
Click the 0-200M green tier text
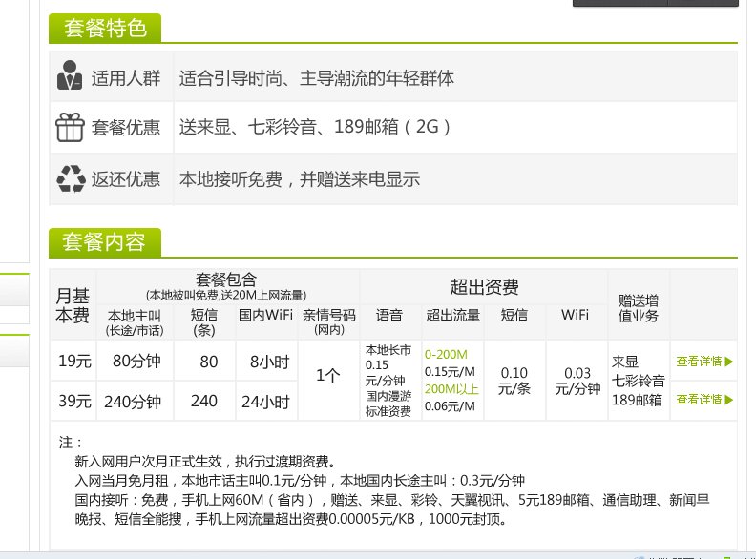(x=446, y=352)
